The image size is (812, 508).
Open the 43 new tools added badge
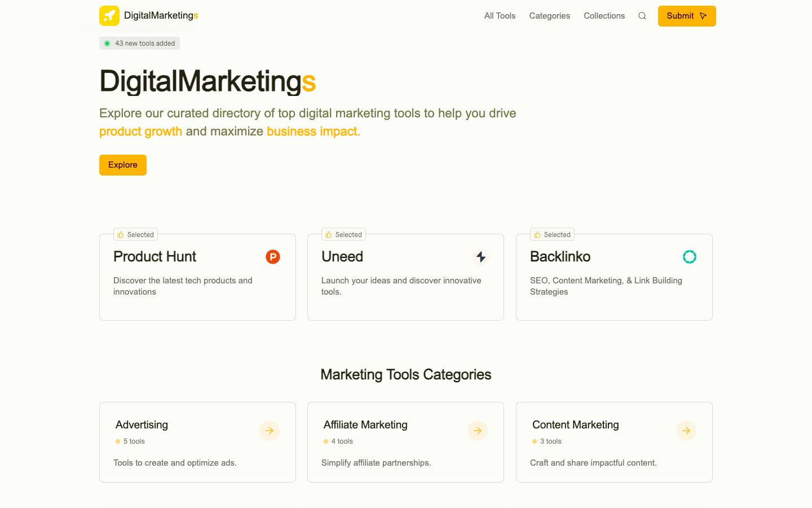tap(139, 43)
